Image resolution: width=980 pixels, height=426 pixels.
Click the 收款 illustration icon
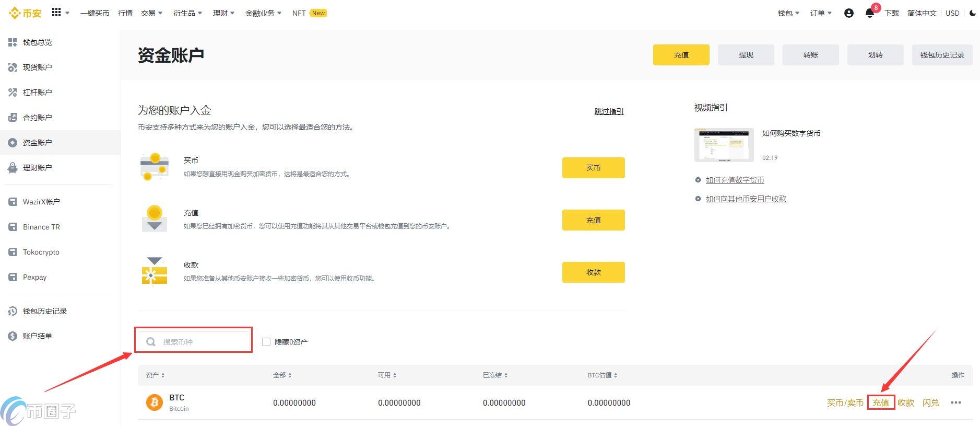pos(155,271)
